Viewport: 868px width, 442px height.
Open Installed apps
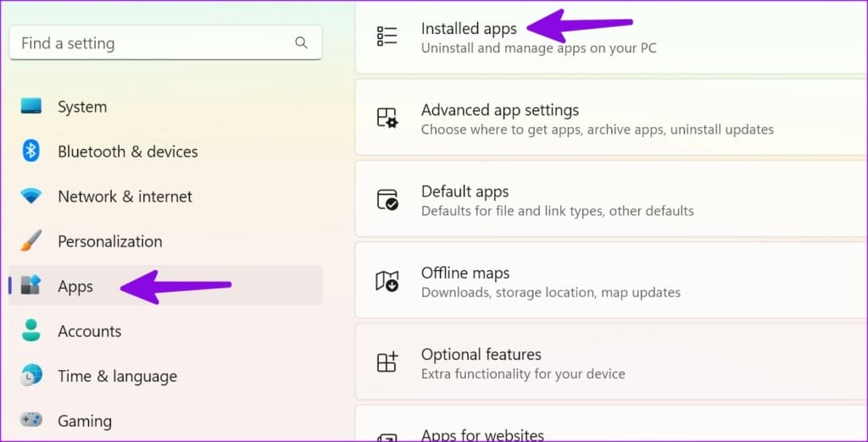click(x=611, y=36)
